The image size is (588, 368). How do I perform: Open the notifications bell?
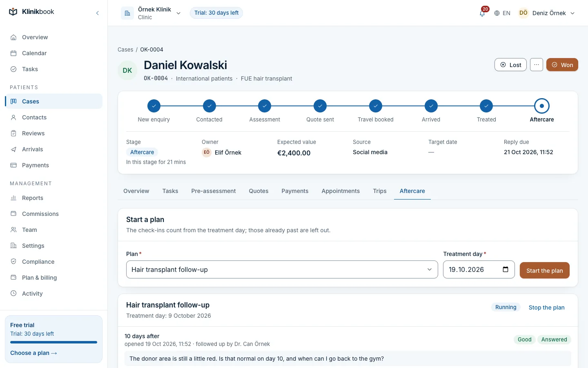tap(482, 13)
